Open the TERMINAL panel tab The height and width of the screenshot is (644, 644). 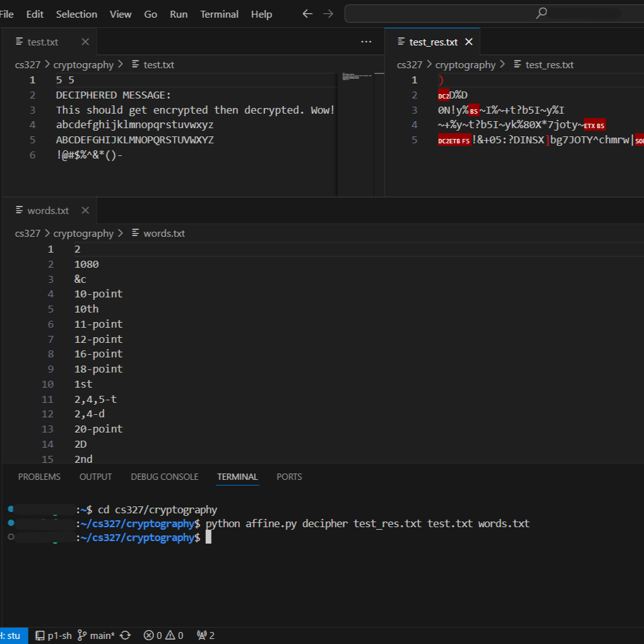pos(237,477)
